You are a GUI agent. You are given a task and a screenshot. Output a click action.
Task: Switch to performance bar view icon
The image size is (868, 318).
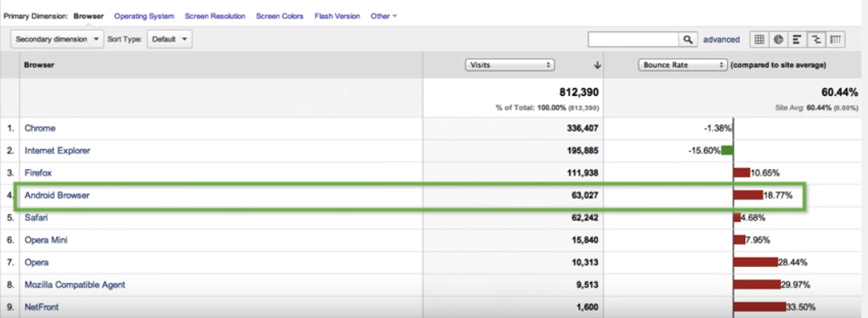point(797,39)
